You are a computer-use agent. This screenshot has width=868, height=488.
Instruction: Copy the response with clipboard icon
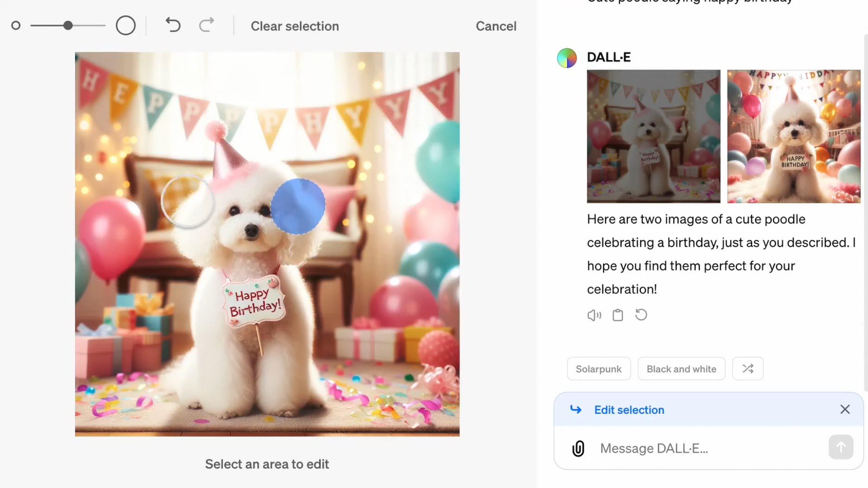617,315
